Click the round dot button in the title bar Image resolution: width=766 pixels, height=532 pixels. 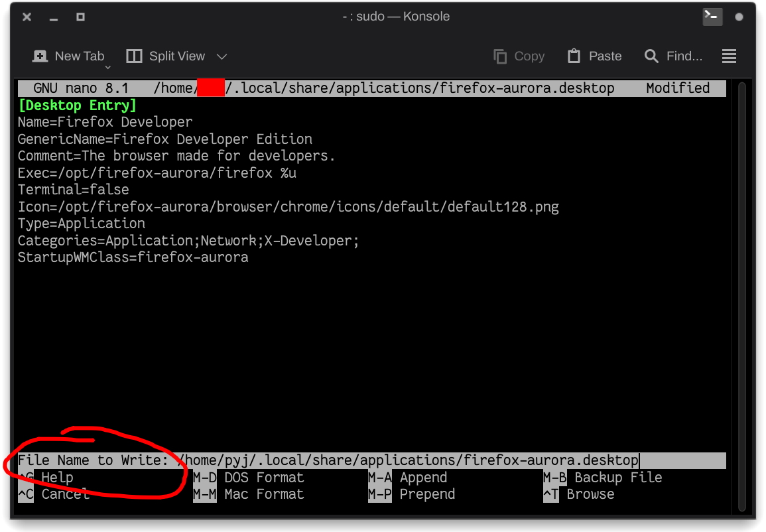[739, 17]
